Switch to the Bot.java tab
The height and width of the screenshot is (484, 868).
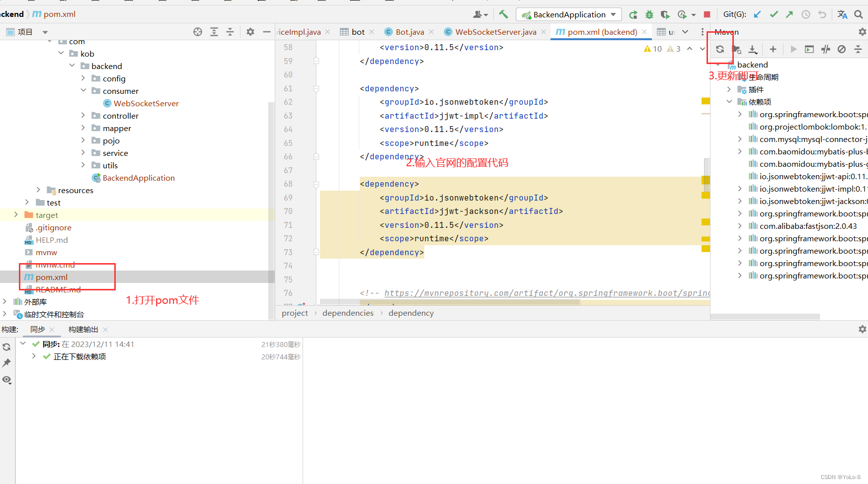408,31
